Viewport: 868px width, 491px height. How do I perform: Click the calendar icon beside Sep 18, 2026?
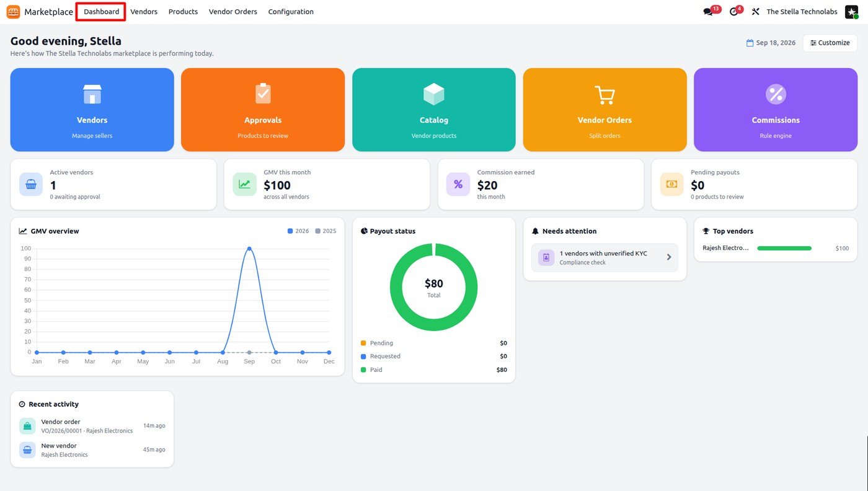tap(750, 43)
